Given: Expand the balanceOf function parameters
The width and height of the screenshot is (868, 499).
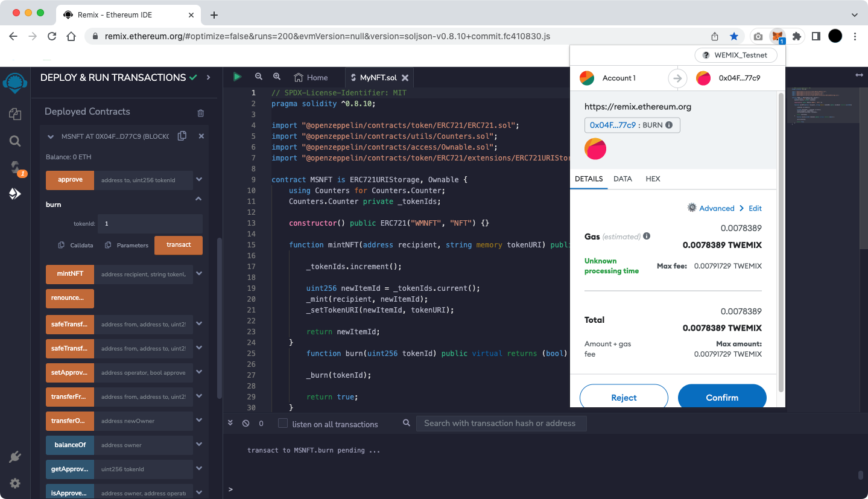Looking at the screenshot, I should tap(199, 445).
